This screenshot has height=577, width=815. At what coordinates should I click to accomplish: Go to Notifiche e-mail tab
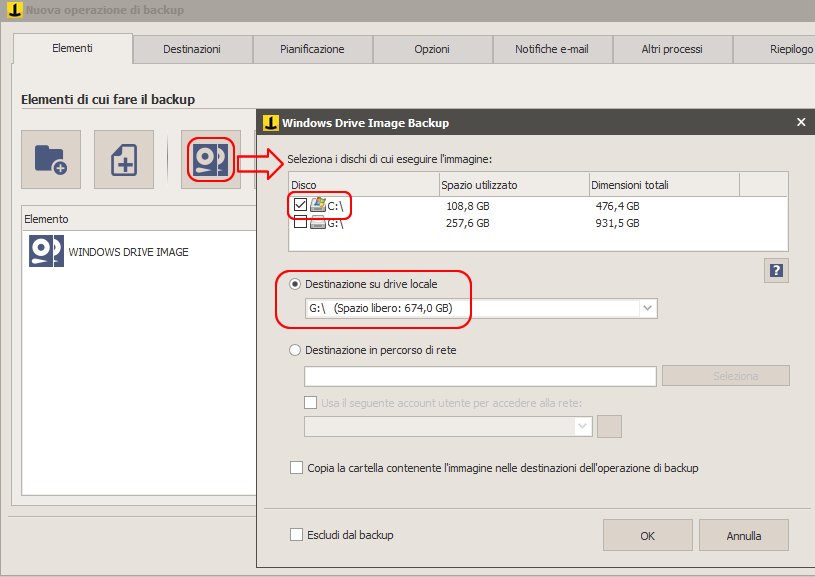tap(553, 49)
